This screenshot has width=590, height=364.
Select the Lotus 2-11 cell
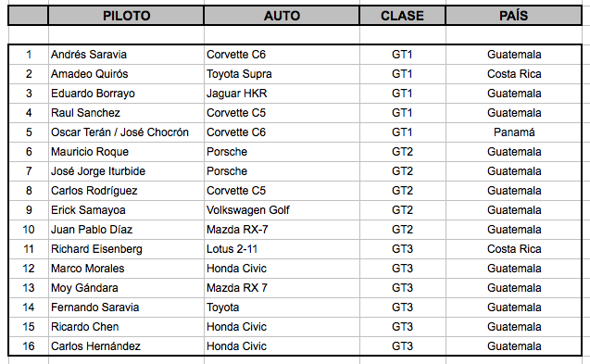282,249
